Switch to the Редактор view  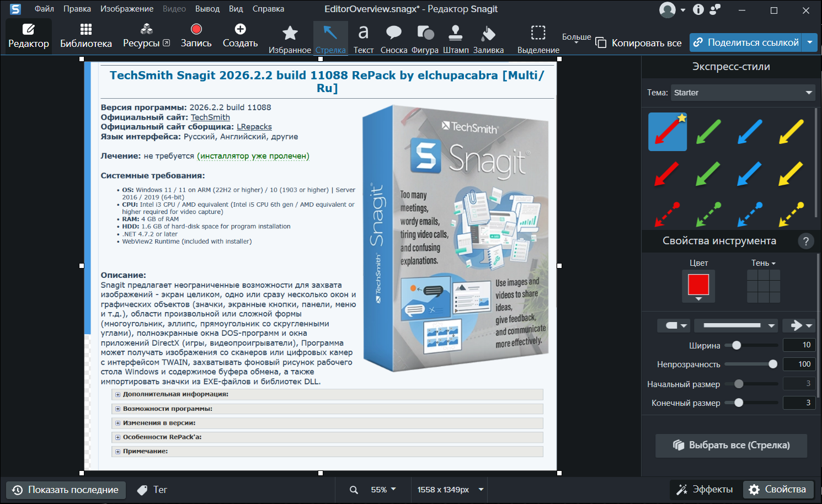(x=29, y=36)
